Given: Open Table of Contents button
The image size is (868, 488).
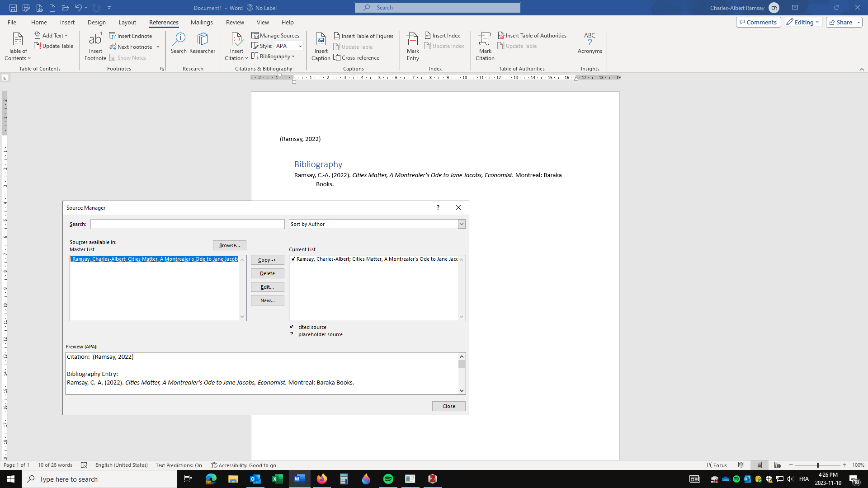Looking at the screenshot, I should click(x=18, y=47).
